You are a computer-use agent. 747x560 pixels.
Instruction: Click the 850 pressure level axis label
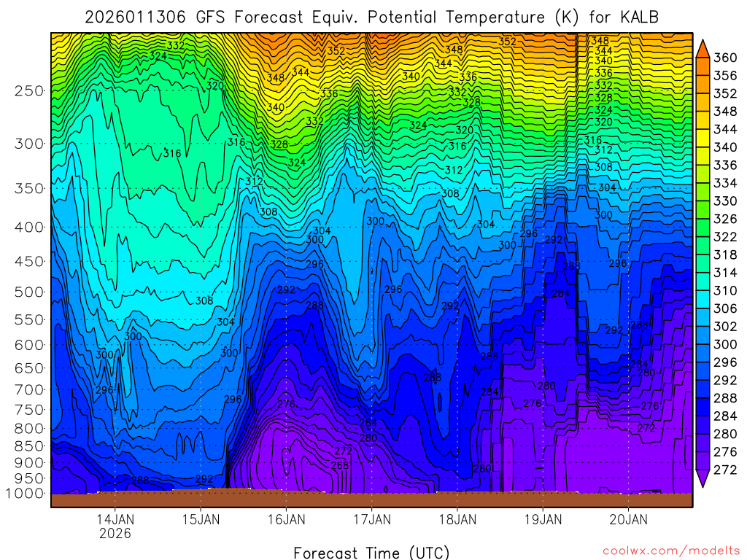pos(29,446)
